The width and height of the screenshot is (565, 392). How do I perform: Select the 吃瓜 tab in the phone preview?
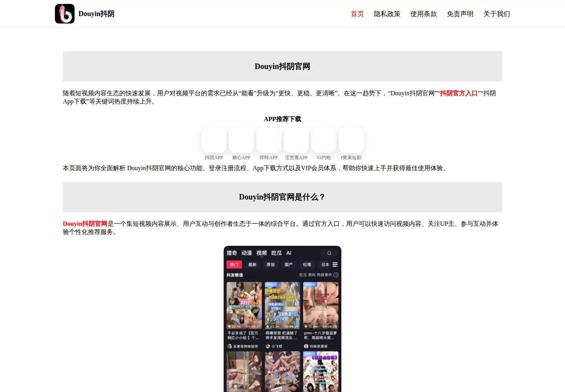pyautogui.click(x=277, y=253)
